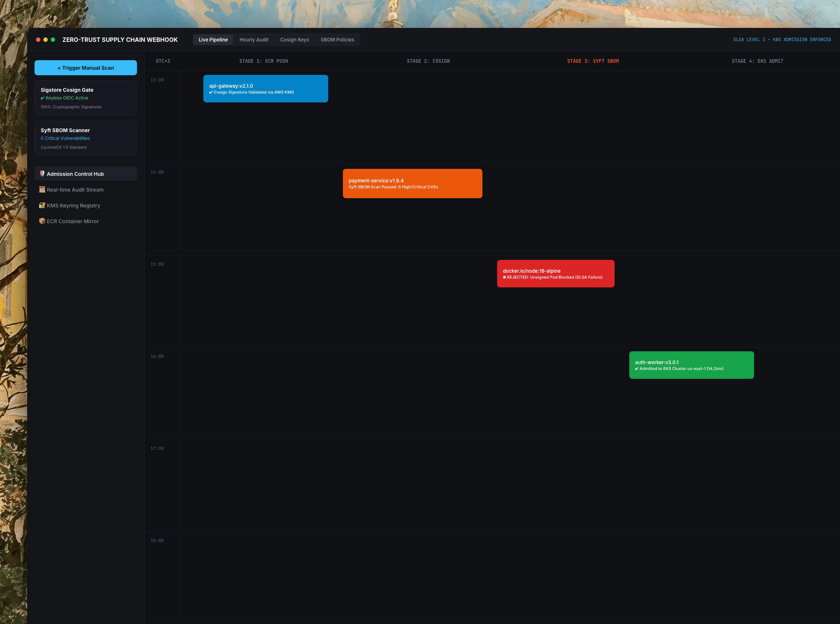Click the UTC+3 timezone label

click(163, 61)
